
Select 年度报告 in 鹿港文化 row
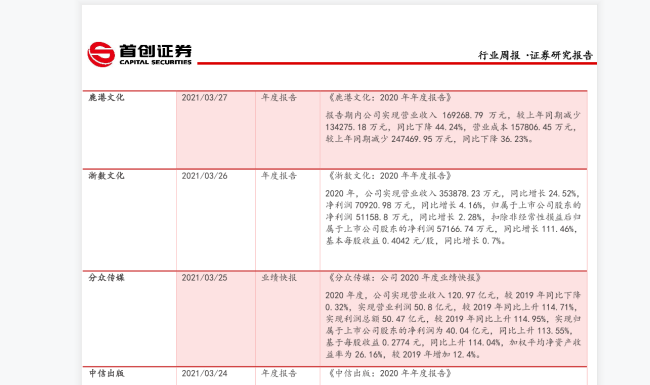[x=279, y=97]
